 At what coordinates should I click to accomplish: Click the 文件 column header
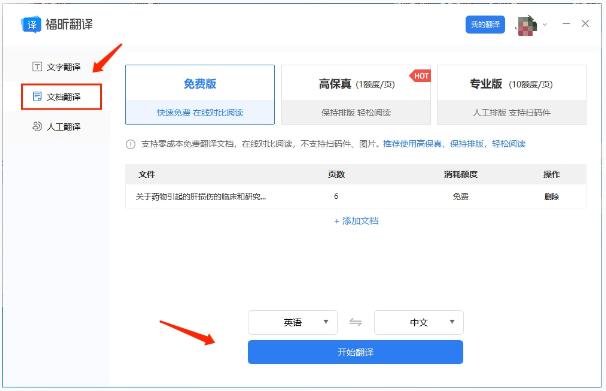point(147,175)
